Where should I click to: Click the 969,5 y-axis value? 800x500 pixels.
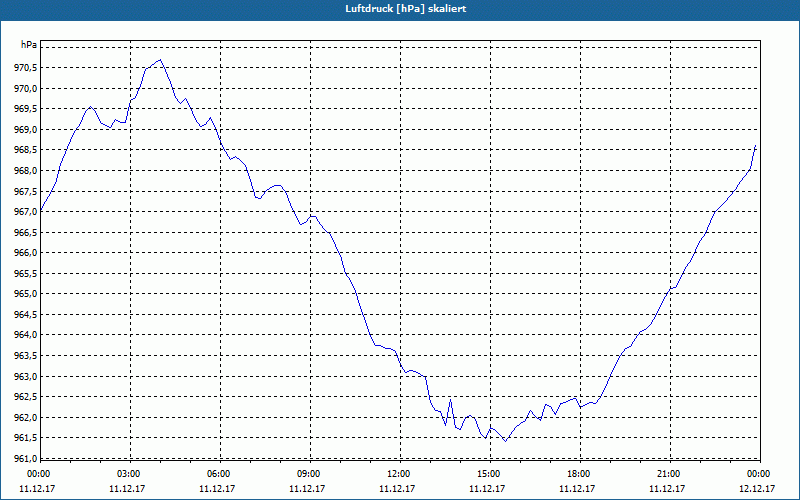point(24,109)
